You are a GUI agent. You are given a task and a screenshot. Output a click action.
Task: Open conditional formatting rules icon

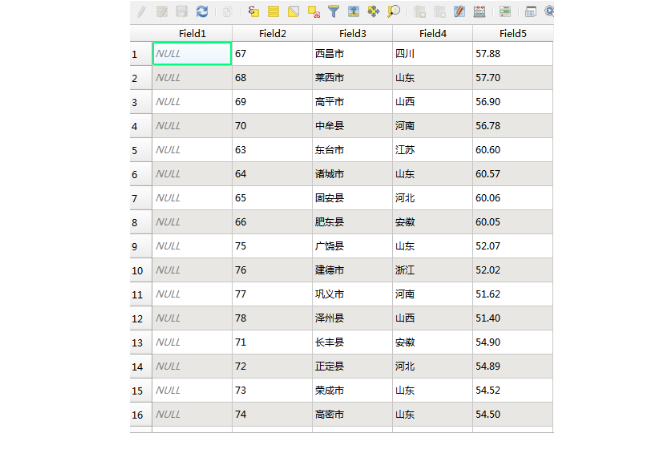pyautogui.click(x=505, y=12)
